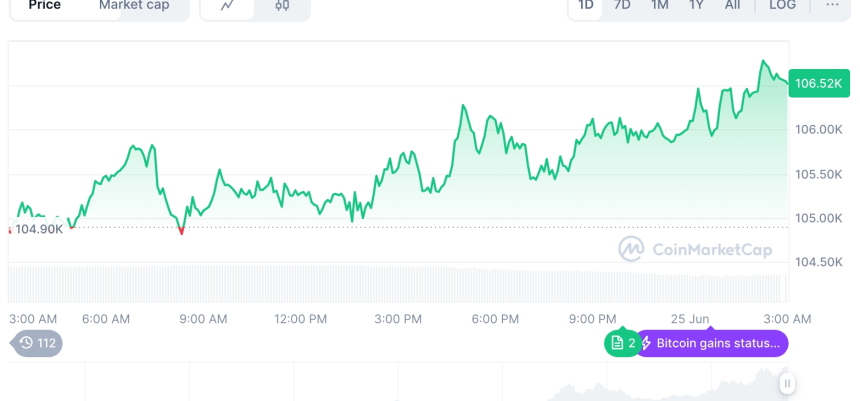Click the 104.90K opening price label
Image resolution: width=860 pixels, height=401 pixels.
tap(39, 229)
